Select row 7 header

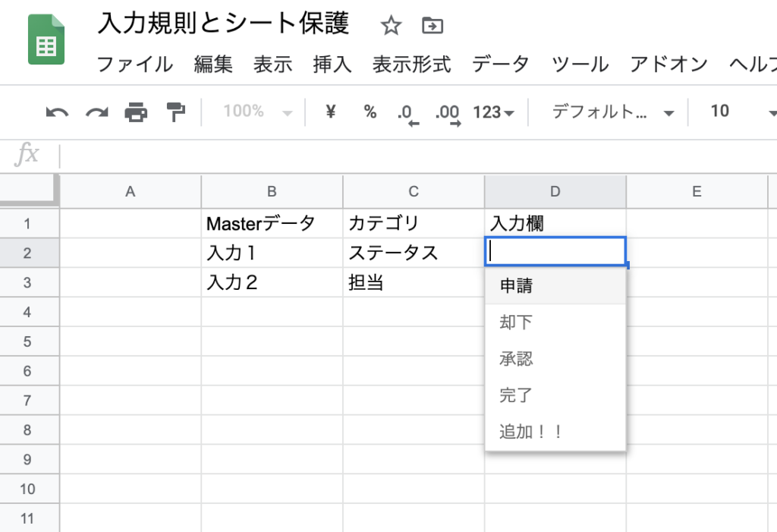(30, 401)
